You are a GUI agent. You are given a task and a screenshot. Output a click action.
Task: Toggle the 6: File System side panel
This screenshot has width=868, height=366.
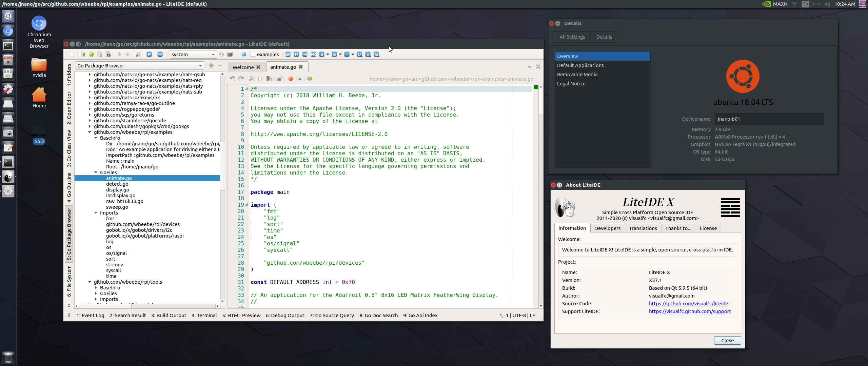[69, 281]
